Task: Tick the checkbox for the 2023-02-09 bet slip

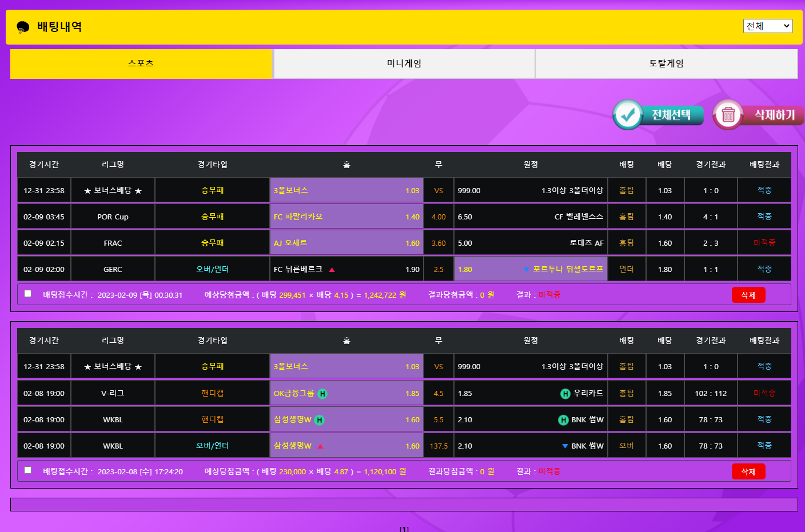Action: coord(28,294)
